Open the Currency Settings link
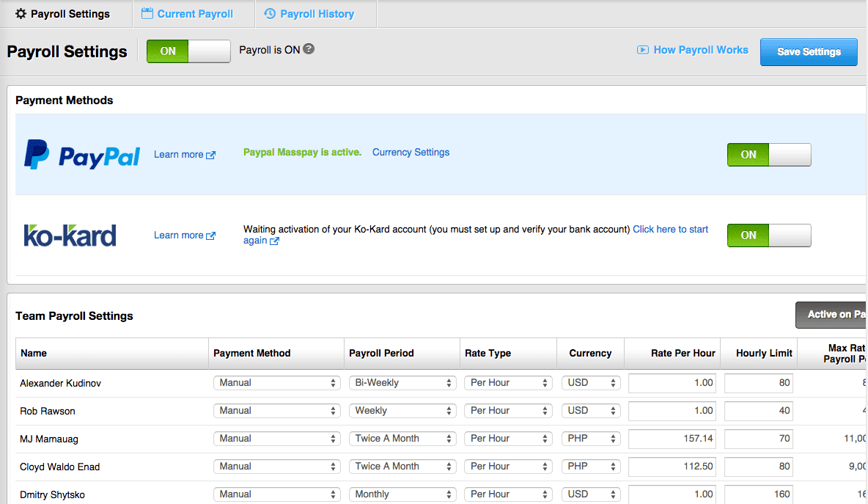868x504 pixels. click(x=411, y=152)
